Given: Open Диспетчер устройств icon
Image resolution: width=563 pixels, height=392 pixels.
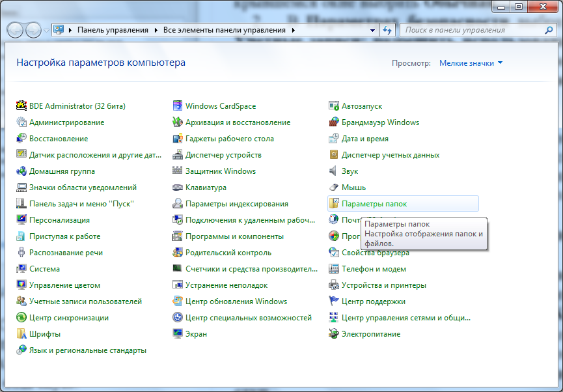Looking at the screenshot, I should [x=178, y=155].
